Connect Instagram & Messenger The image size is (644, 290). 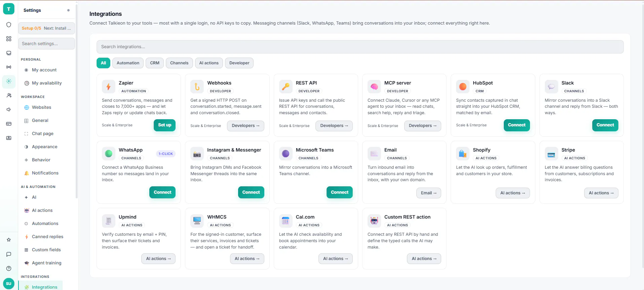pyautogui.click(x=251, y=192)
